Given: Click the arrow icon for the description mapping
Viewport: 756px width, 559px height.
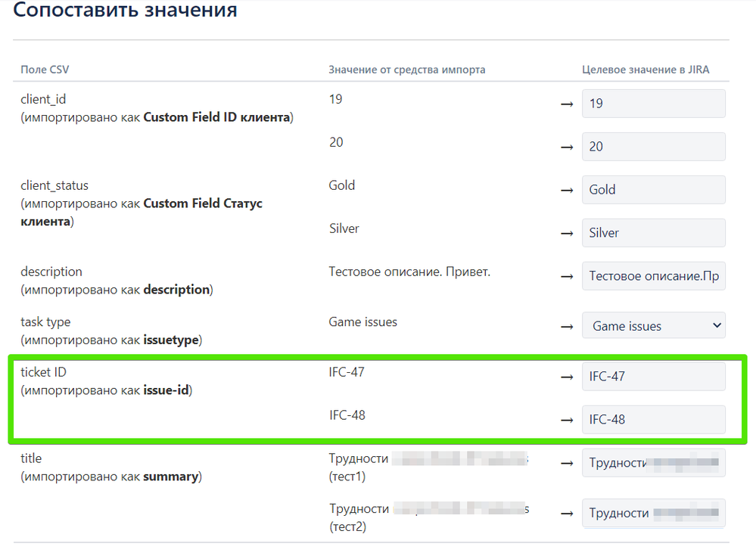Looking at the screenshot, I should tap(568, 276).
